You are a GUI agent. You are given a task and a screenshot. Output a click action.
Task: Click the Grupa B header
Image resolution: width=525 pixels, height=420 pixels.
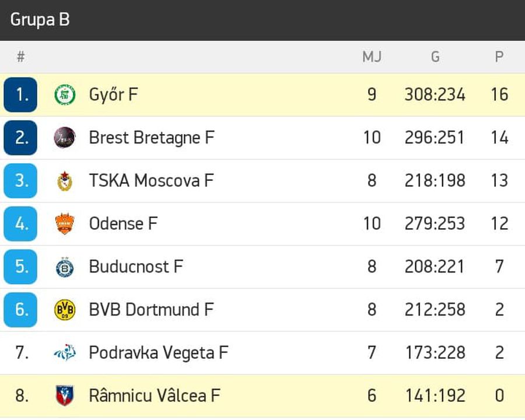coord(40,19)
